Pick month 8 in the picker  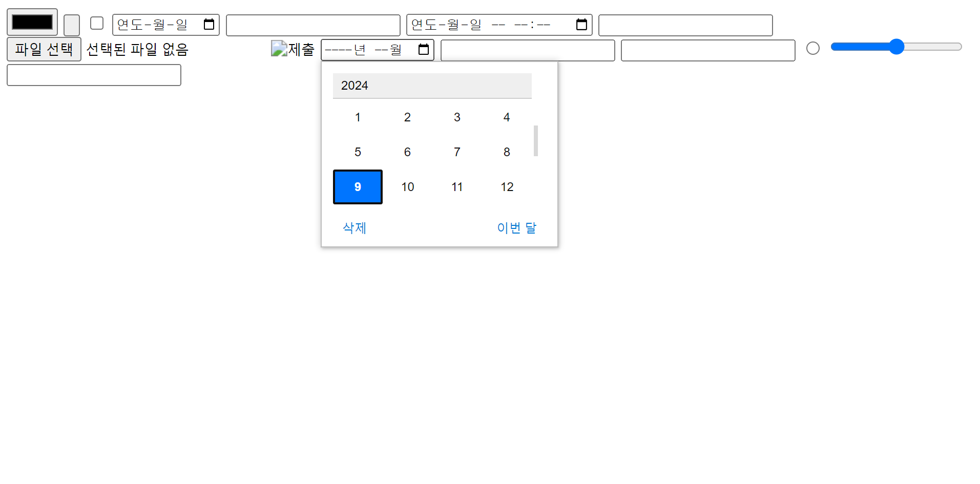pyautogui.click(x=507, y=152)
